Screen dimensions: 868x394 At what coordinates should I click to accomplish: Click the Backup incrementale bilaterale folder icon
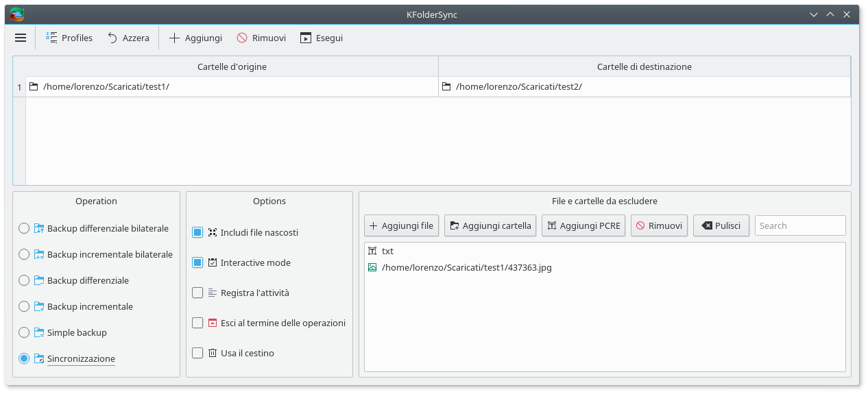pyautogui.click(x=39, y=254)
